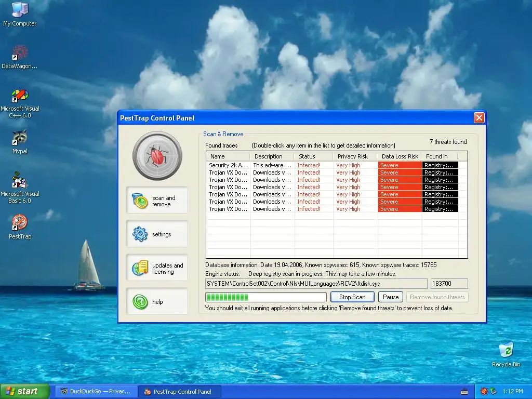Click the scan and remove magnifier icon
Image resolution: width=532 pixels, height=399 pixels.
[139, 201]
